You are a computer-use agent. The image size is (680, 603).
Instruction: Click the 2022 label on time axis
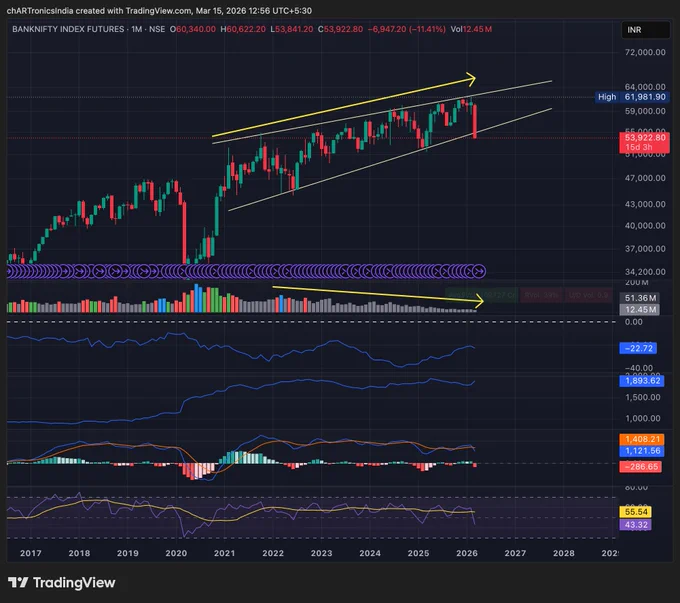click(273, 553)
